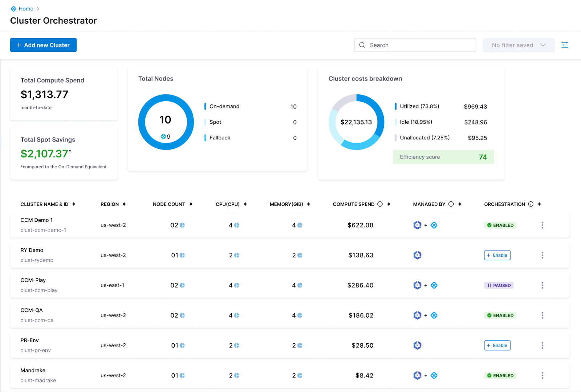Open the filter settings sliders icon
The width and height of the screenshot is (581, 392).
(x=565, y=45)
